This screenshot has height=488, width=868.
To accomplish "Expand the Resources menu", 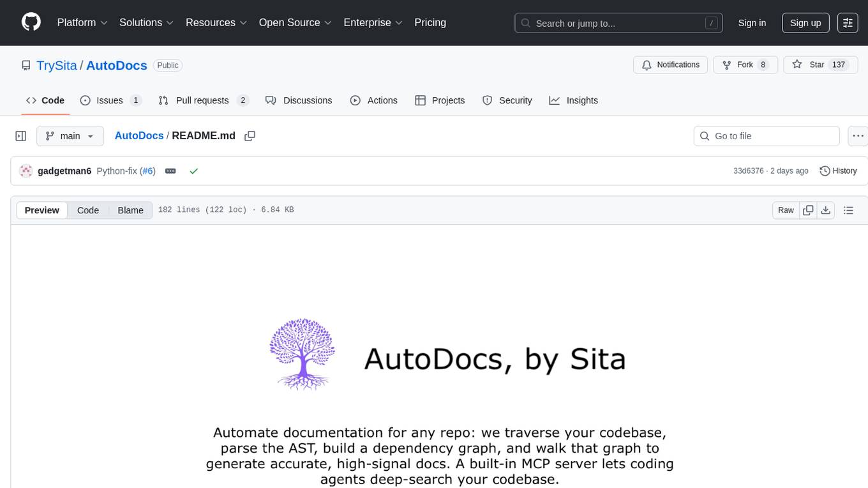I will point(216,22).
